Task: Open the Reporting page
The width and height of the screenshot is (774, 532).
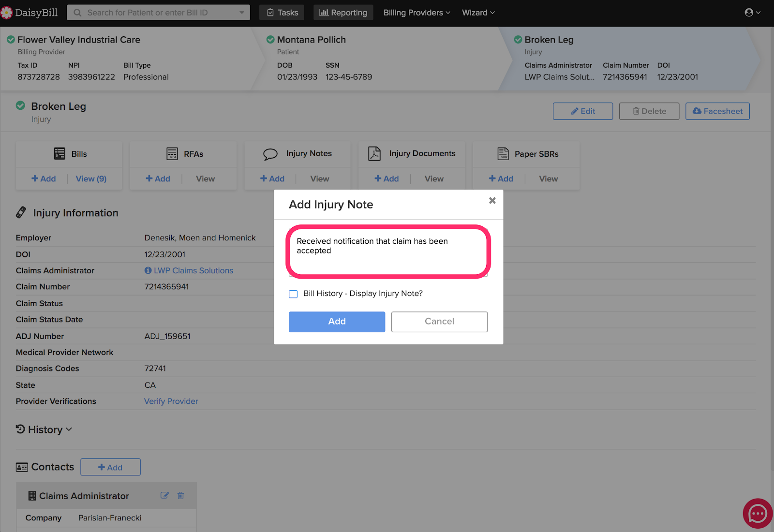Action: click(x=343, y=13)
